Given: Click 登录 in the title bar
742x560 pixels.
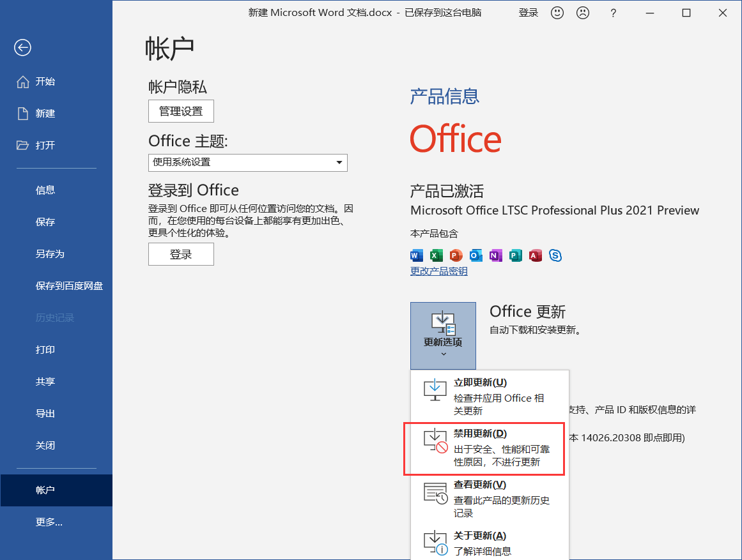Looking at the screenshot, I should tap(528, 13).
